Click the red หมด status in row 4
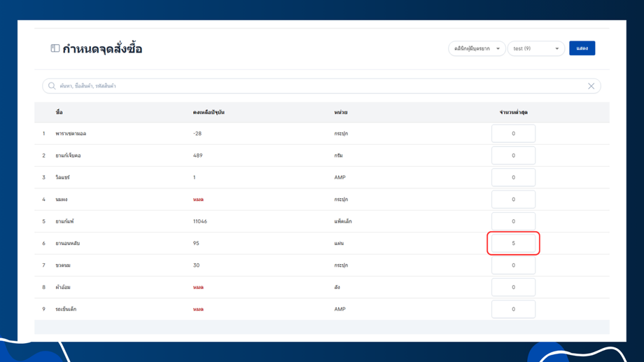Screen dimensions: 644x362 click(198, 200)
